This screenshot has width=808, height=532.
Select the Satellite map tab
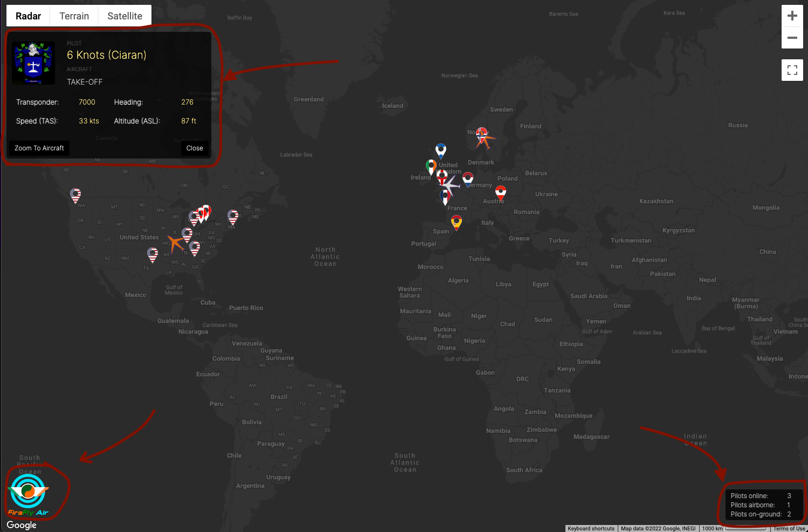coord(125,16)
